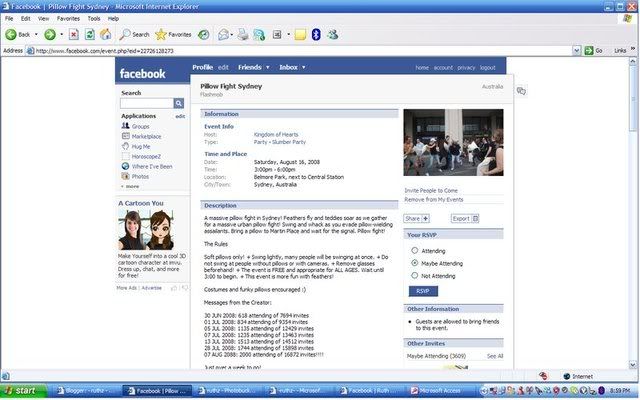Click edit next to Applications heading
This screenshot has height=400, width=640.
(x=180, y=116)
